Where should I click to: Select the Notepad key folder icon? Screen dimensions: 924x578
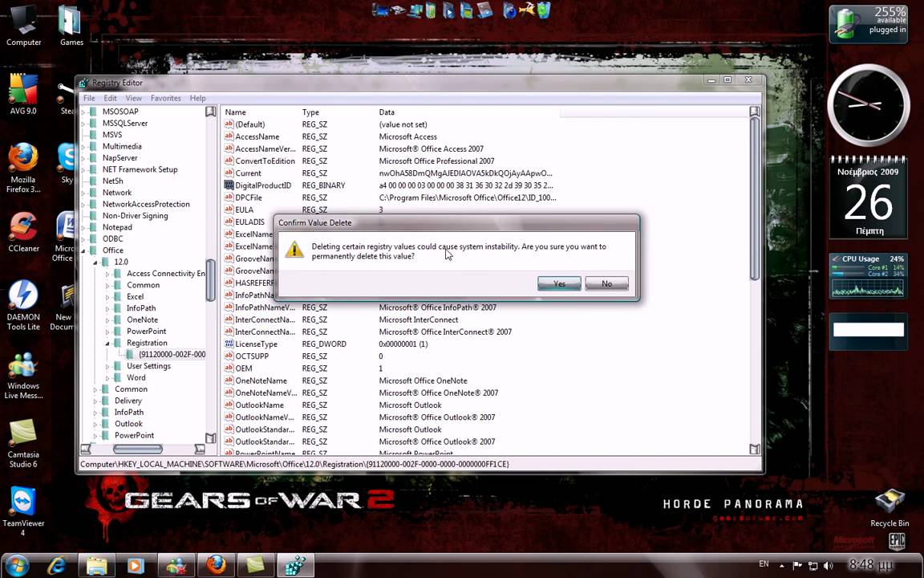click(x=93, y=227)
